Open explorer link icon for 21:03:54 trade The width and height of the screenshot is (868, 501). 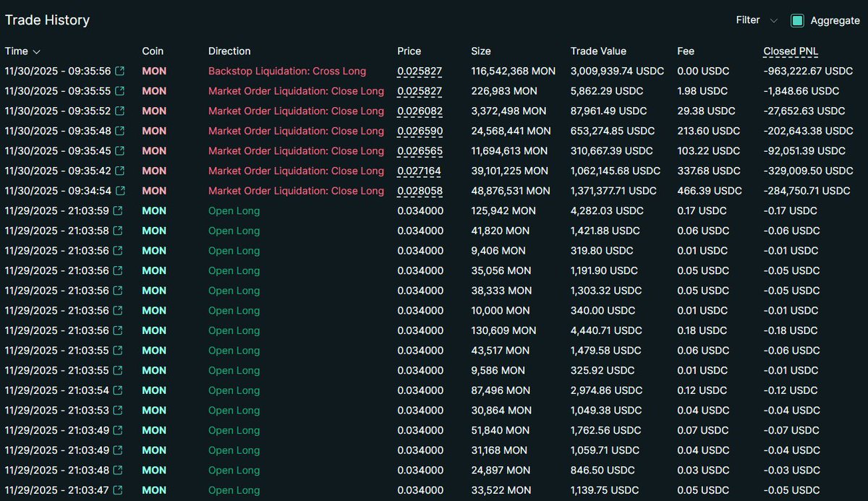pyautogui.click(x=118, y=390)
